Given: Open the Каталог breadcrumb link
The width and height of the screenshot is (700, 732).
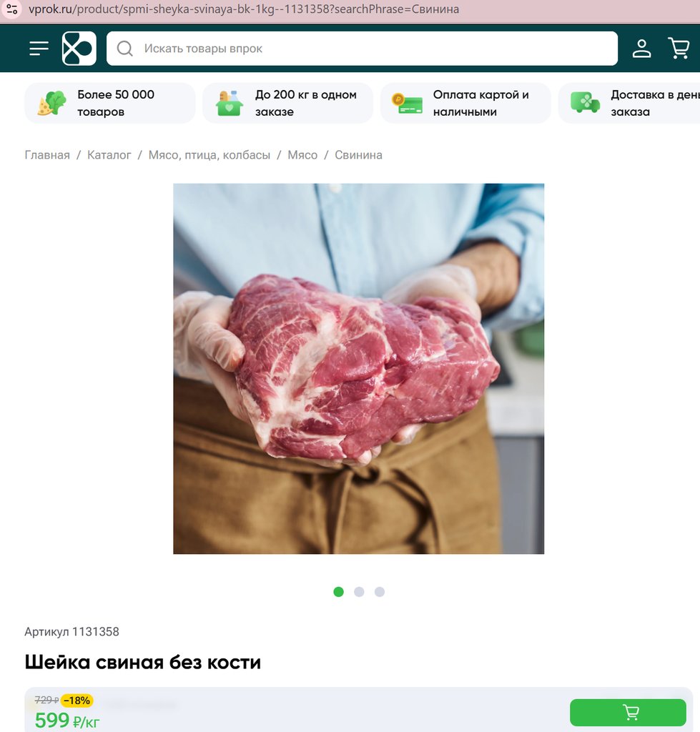Looking at the screenshot, I should tap(109, 155).
